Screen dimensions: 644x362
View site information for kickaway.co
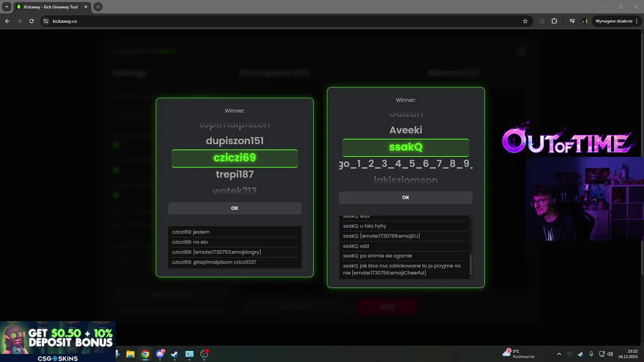tap(46, 21)
